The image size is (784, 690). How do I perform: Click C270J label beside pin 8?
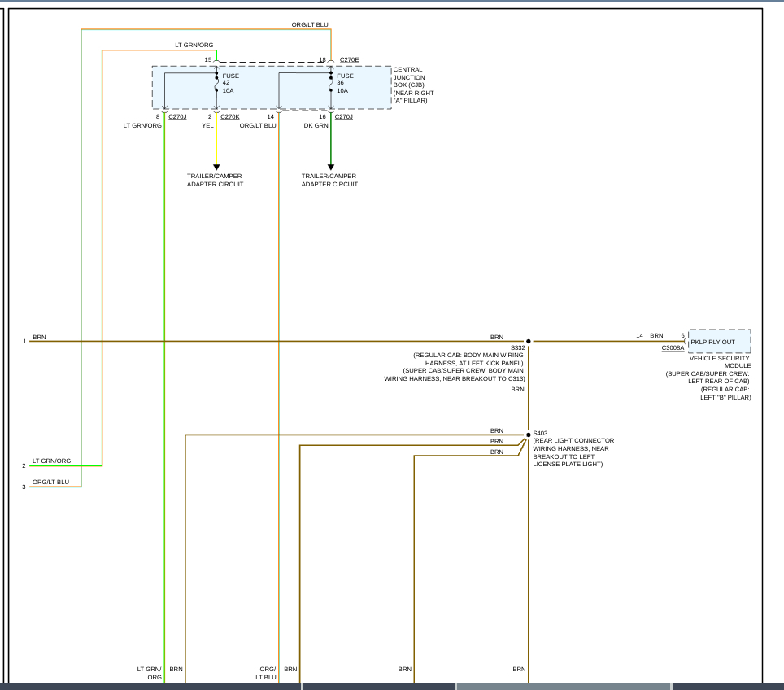point(177,116)
